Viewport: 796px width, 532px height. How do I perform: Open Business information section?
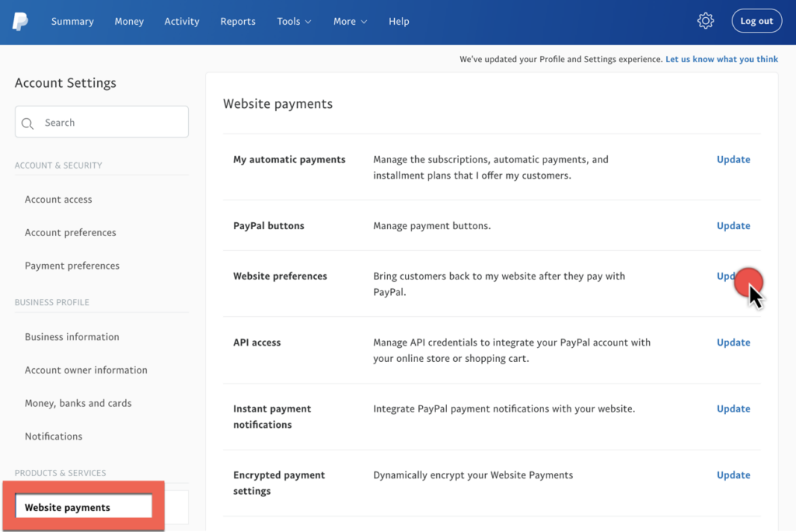point(72,337)
